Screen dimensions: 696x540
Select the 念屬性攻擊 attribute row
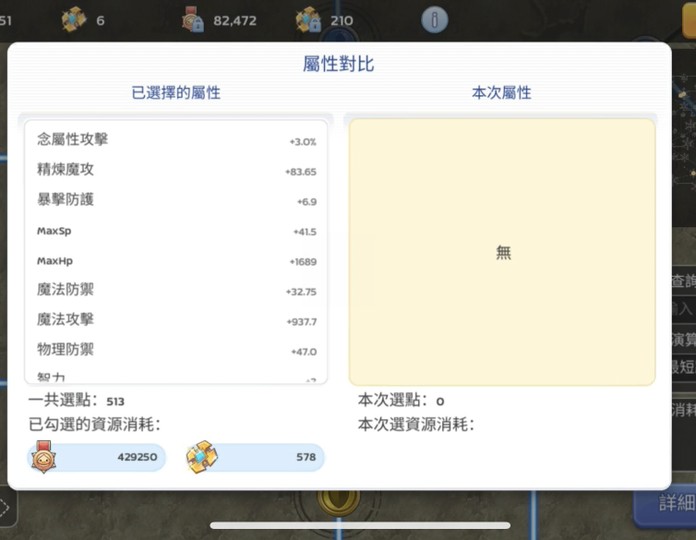(x=176, y=140)
